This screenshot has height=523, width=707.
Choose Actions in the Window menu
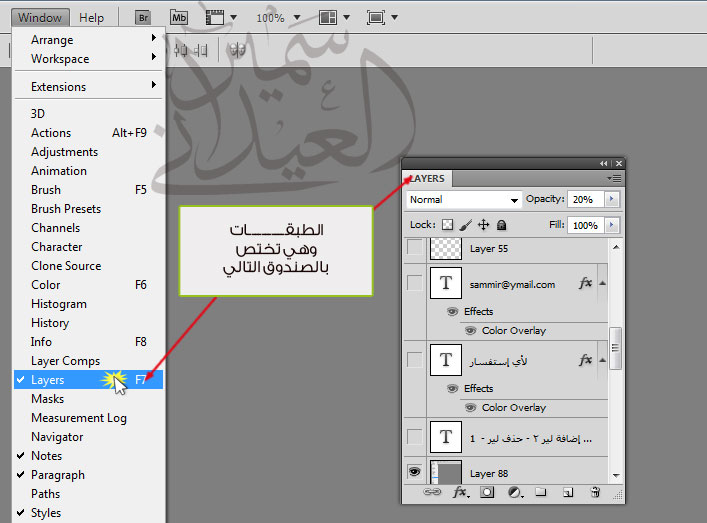click(x=88, y=133)
